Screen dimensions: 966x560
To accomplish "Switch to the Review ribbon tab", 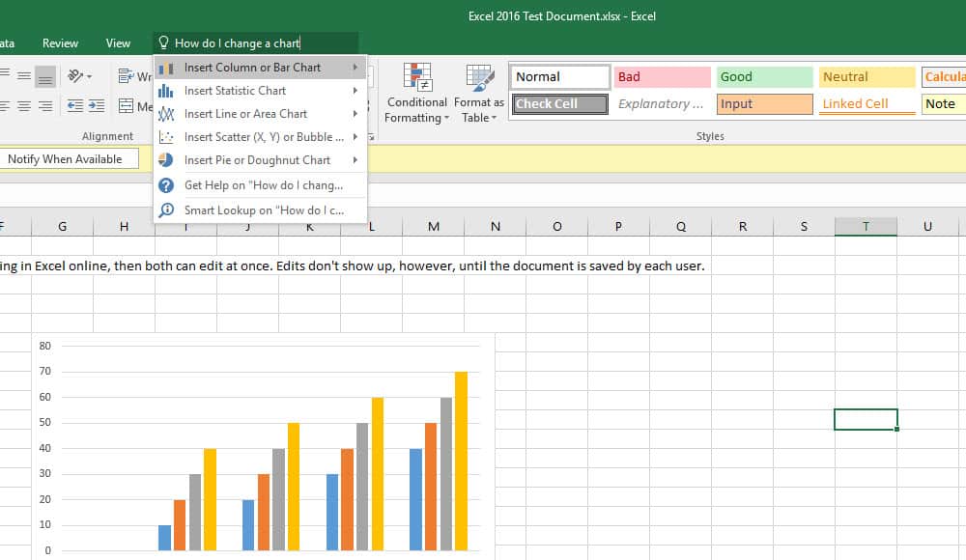I will [60, 43].
